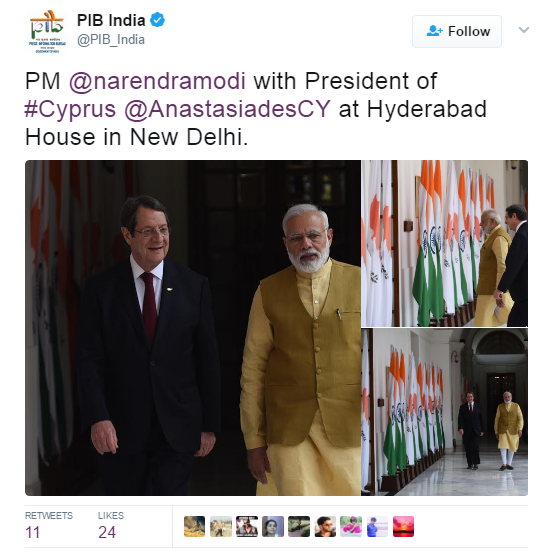This screenshot has height=560, width=550.
Task: Click the blue verified badge
Action: coord(157,20)
